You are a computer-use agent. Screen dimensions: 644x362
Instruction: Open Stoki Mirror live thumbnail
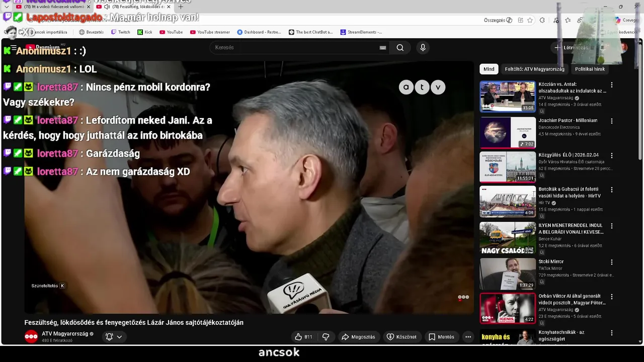pos(507,274)
